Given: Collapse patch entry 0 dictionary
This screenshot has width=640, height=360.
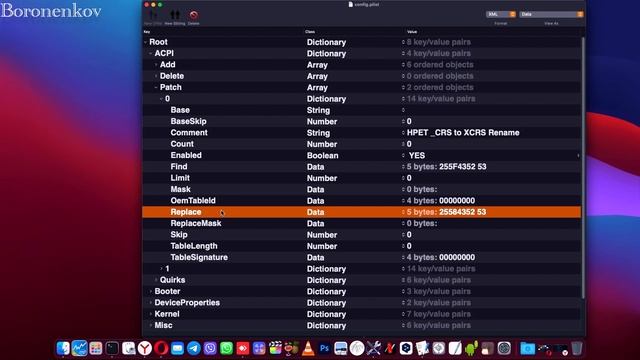Looking at the screenshot, I should click(x=161, y=99).
